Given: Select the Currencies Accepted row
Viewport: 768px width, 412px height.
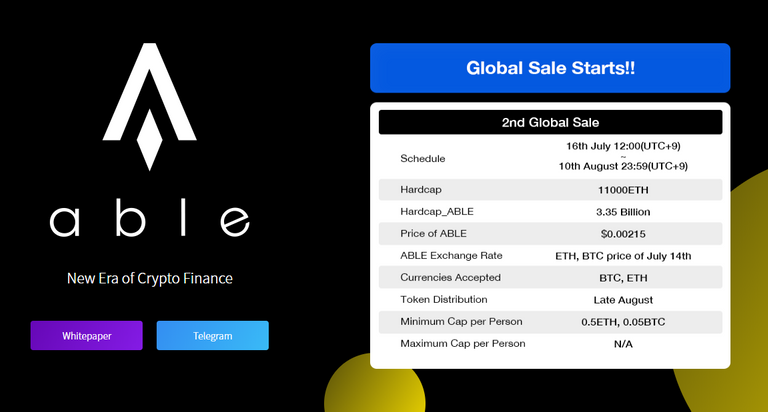Looking at the screenshot, I should [x=550, y=277].
